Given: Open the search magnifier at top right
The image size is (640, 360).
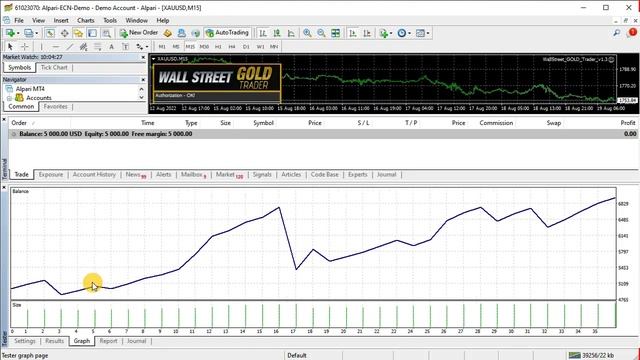Looking at the screenshot, I should [617, 33].
